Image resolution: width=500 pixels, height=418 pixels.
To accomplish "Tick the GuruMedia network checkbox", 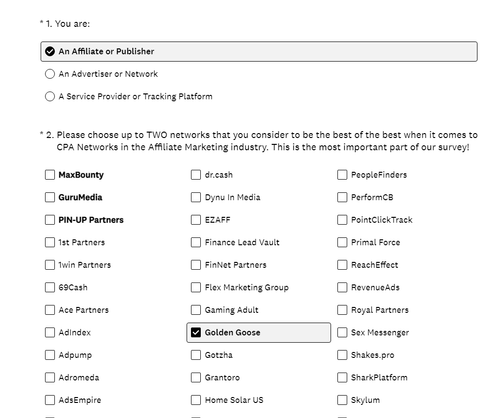I will pyautogui.click(x=50, y=197).
